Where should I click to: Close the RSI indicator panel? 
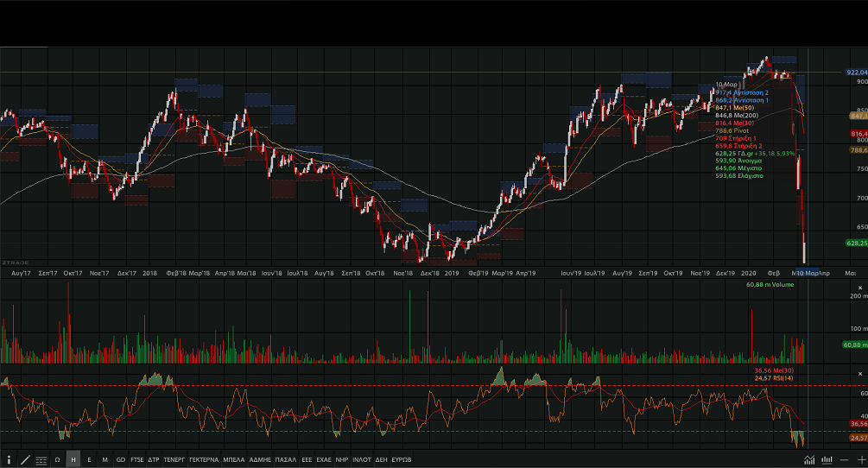[859, 374]
